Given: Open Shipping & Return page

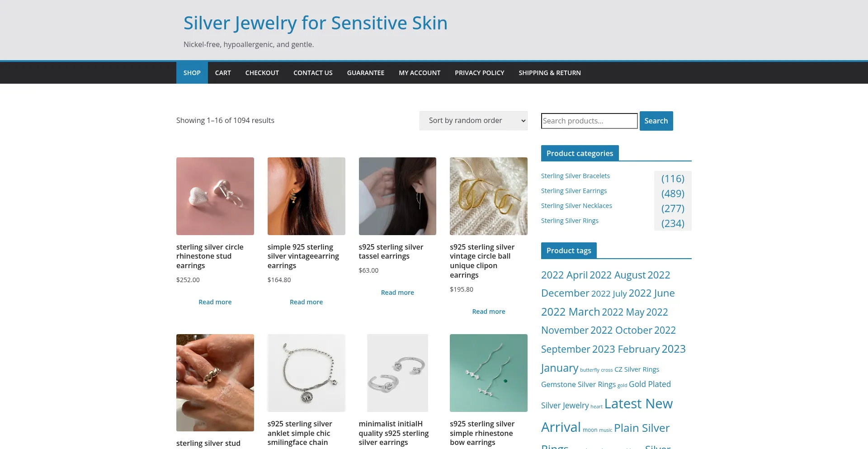Looking at the screenshot, I should click(550, 73).
